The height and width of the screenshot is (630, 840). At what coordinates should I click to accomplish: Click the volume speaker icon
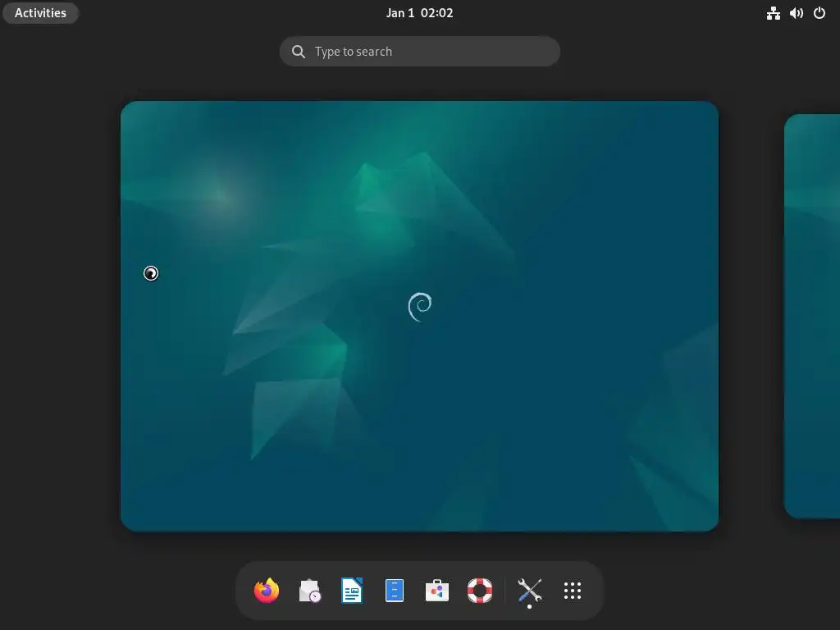coord(796,13)
